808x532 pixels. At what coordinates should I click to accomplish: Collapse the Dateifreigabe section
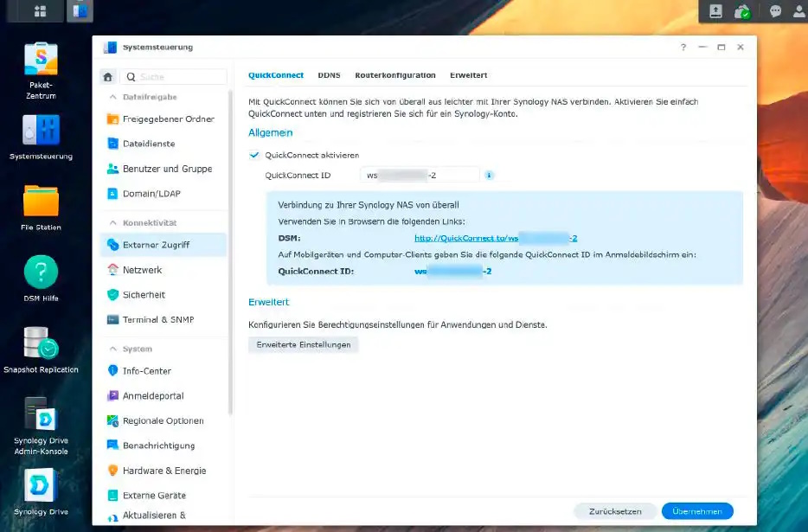pyautogui.click(x=112, y=97)
